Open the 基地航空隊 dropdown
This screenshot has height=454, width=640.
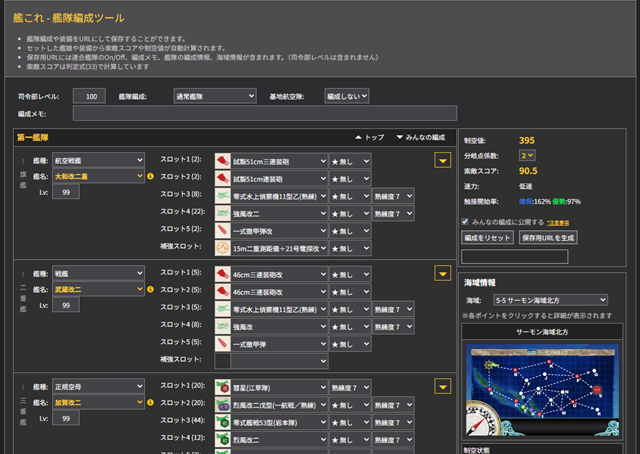click(x=347, y=96)
